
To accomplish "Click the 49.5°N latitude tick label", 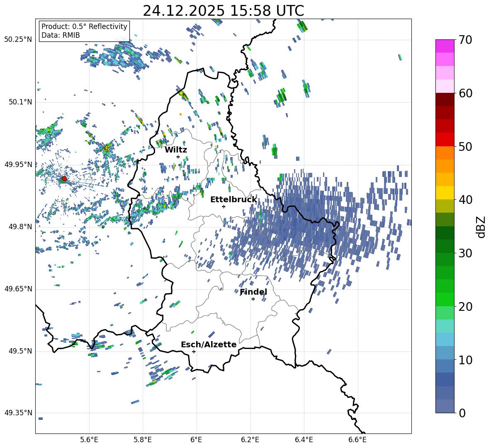I will coord(20,351).
